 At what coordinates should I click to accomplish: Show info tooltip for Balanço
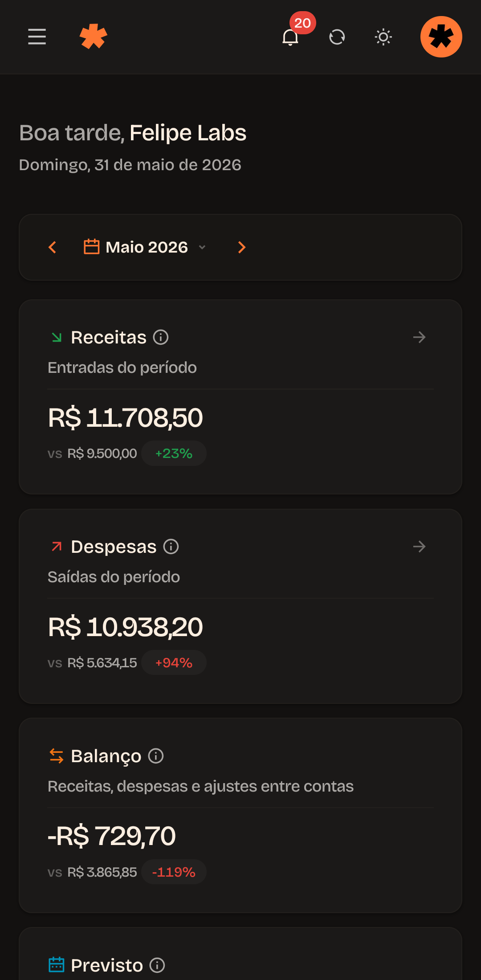(x=156, y=756)
